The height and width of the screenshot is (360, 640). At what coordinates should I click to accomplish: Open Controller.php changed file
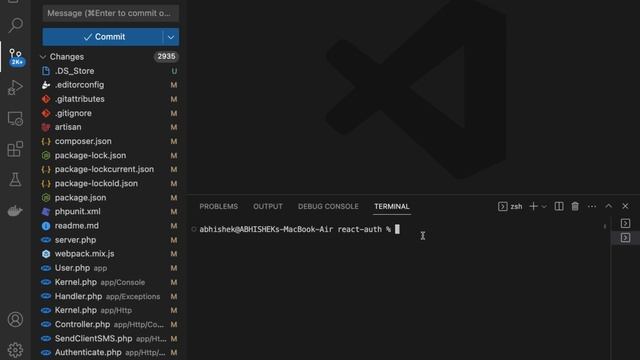tap(109, 324)
